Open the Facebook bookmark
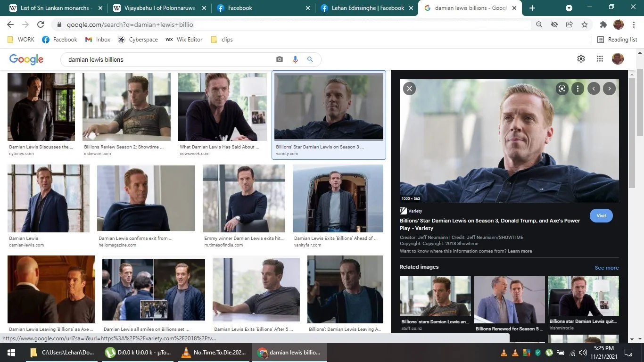The width and height of the screenshot is (644, 362). [59, 40]
